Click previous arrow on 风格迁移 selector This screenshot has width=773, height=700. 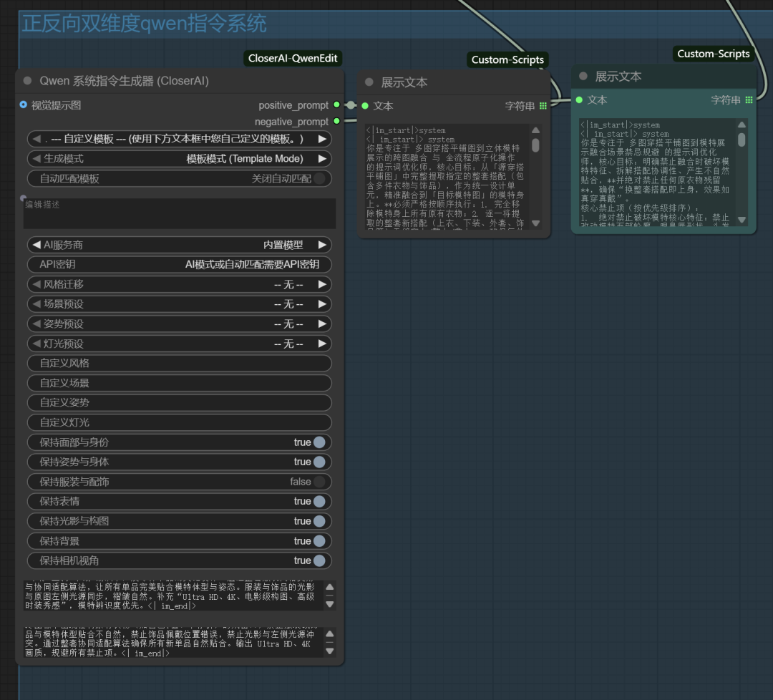coord(37,284)
